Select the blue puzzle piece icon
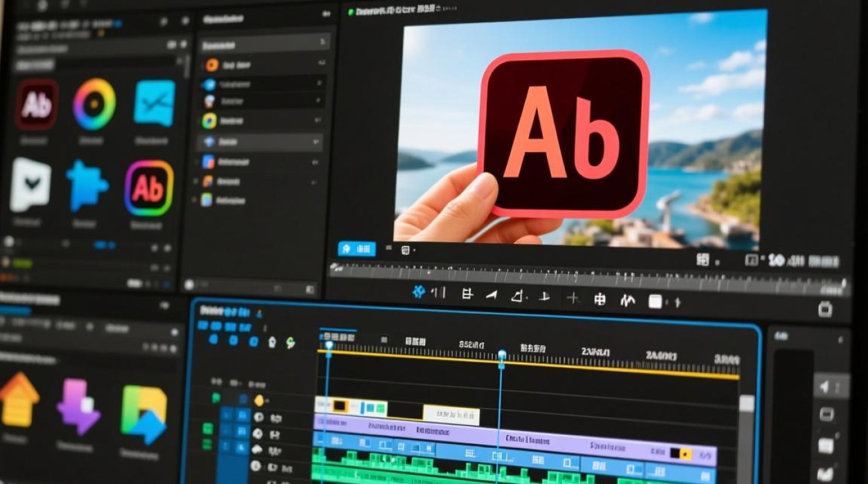This screenshot has height=484, width=868. click(87, 185)
